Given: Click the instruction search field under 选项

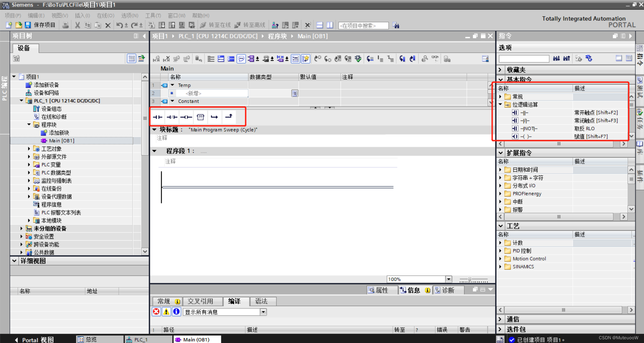Looking at the screenshot, I should (x=524, y=58).
